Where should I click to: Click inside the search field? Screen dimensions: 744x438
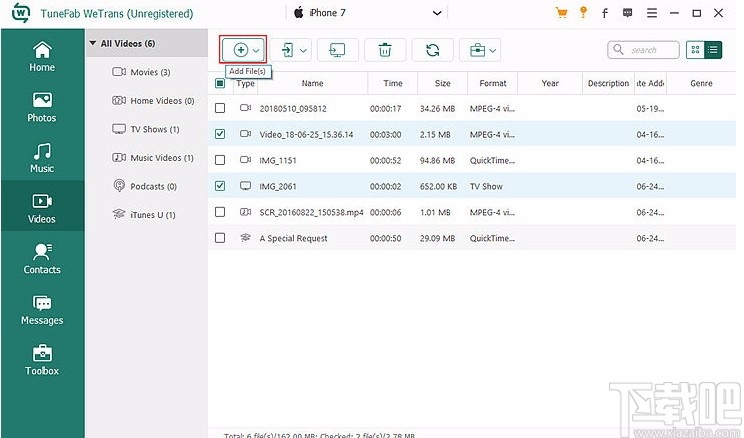(x=643, y=50)
